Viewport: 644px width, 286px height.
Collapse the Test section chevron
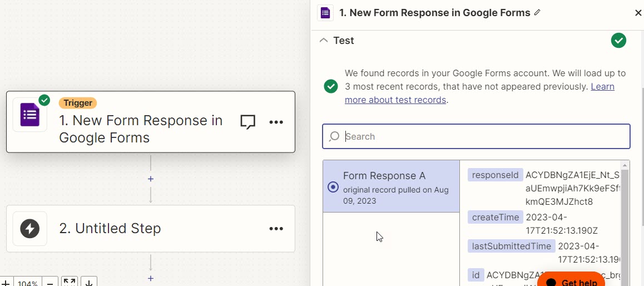coord(324,40)
